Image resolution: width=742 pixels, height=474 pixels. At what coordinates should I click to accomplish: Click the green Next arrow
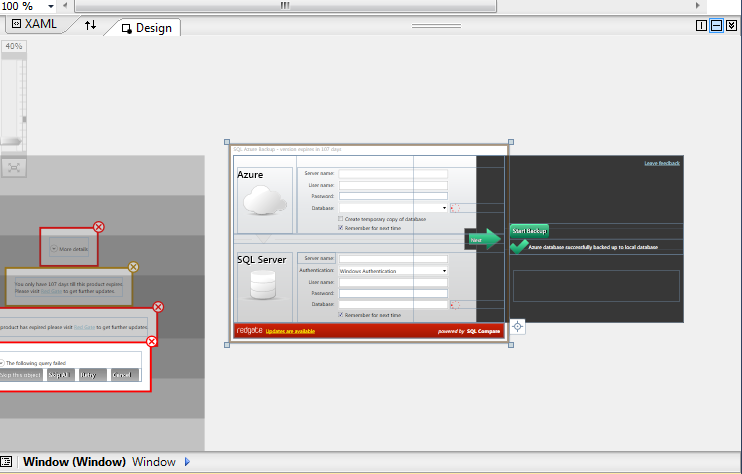[485, 240]
